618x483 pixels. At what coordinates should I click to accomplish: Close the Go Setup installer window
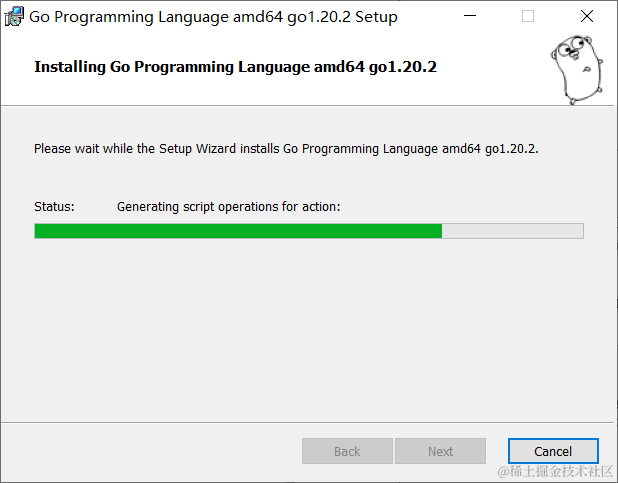click(x=587, y=16)
